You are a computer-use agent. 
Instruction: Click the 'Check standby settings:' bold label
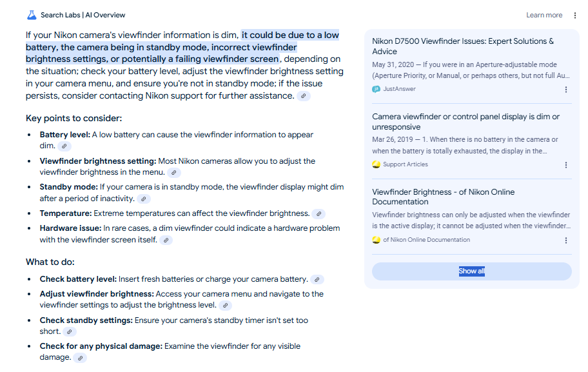86,320
